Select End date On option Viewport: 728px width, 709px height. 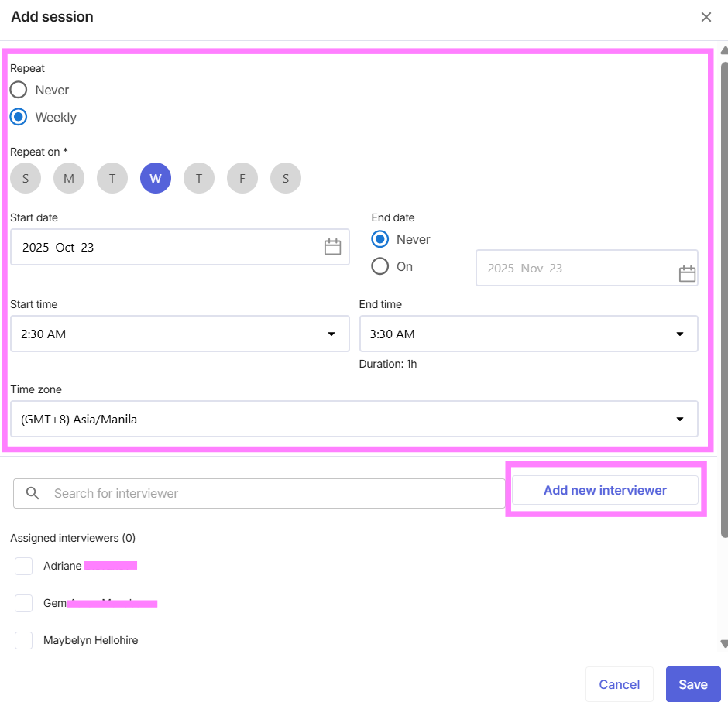[x=379, y=266]
